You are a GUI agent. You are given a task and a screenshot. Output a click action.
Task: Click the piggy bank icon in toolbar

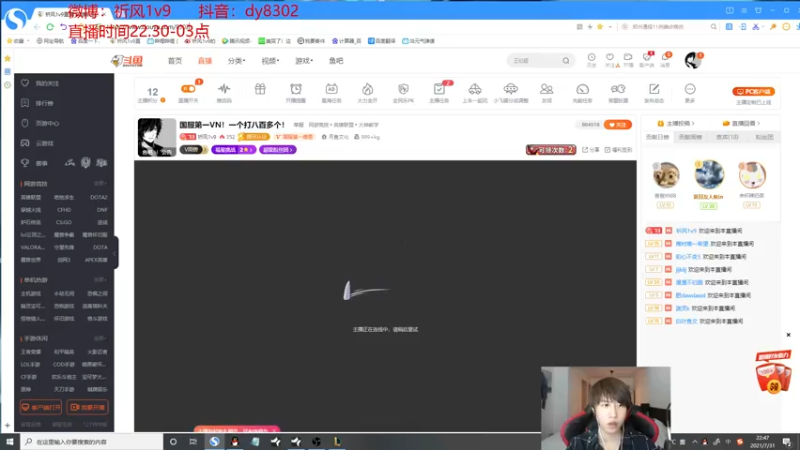click(x=618, y=89)
